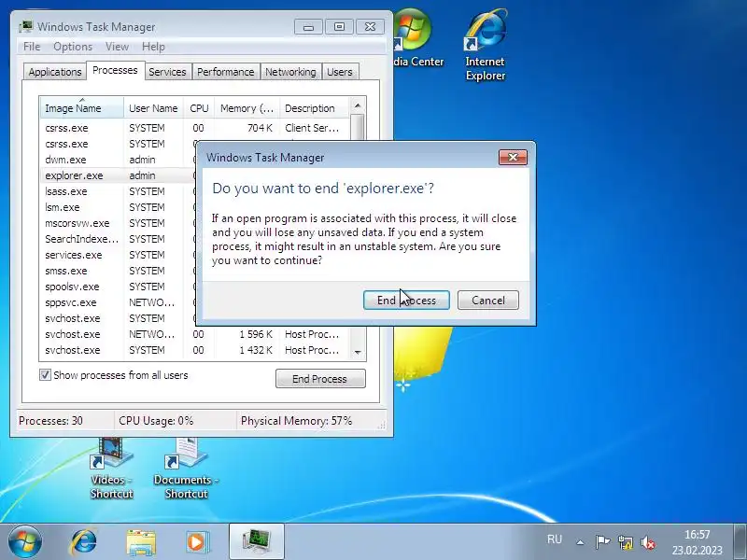The image size is (747, 560).
Task: Open Action Center flag icon
Action: [602, 542]
